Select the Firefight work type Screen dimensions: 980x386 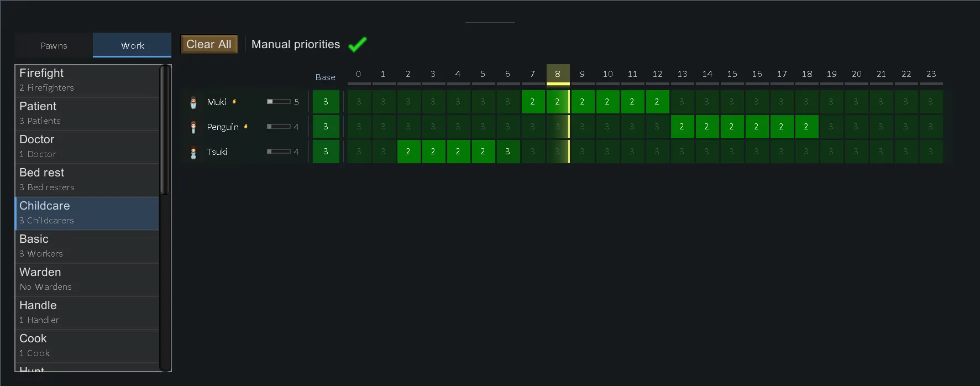87,80
